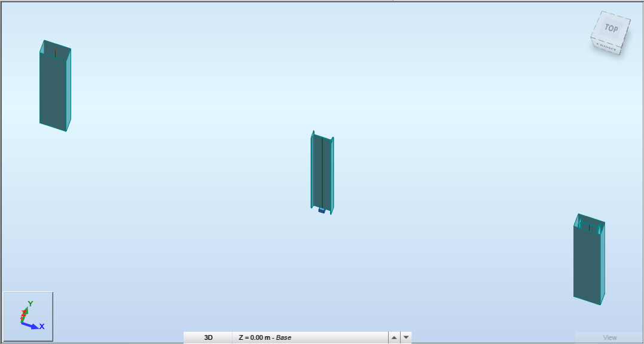Click the down arrow to go to the previous plane
Screen dimensions: 644x344
coord(405,337)
